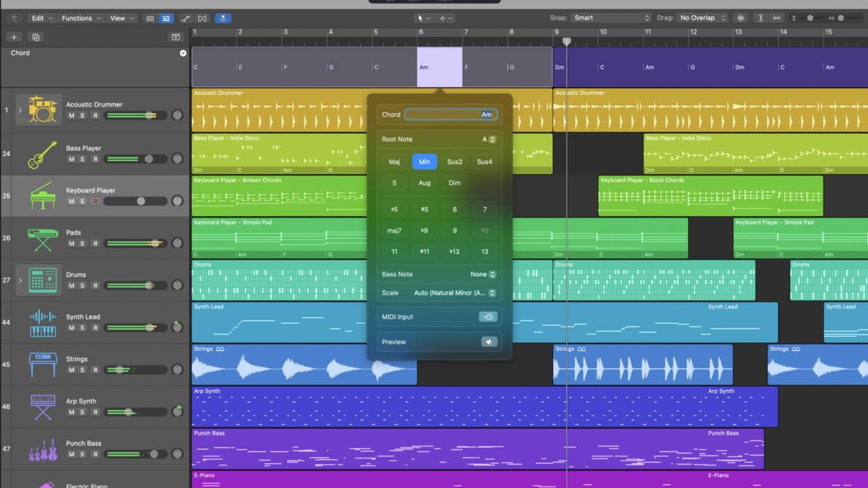Add a 7 extension to the chord
This screenshot has width=868, height=488.
pos(484,209)
